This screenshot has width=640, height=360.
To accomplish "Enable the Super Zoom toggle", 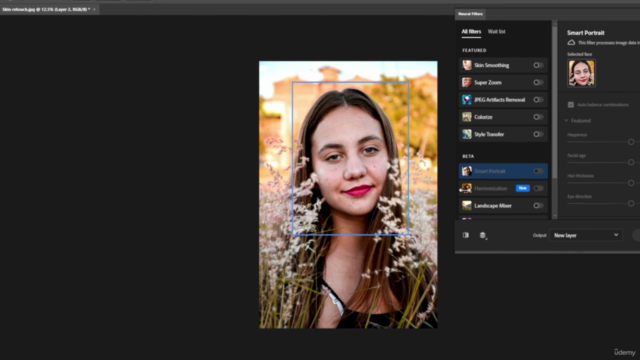I will [x=538, y=82].
